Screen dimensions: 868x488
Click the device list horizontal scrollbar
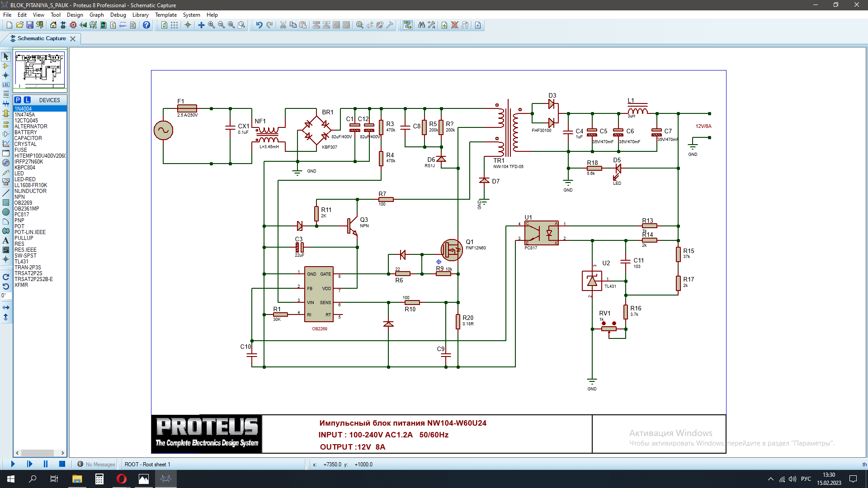pos(38,453)
